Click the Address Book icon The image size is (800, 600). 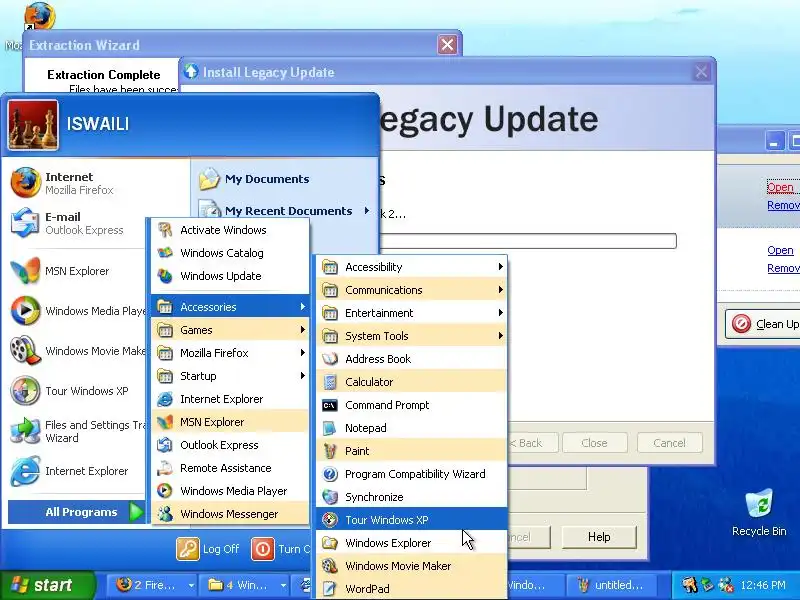coord(330,359)
